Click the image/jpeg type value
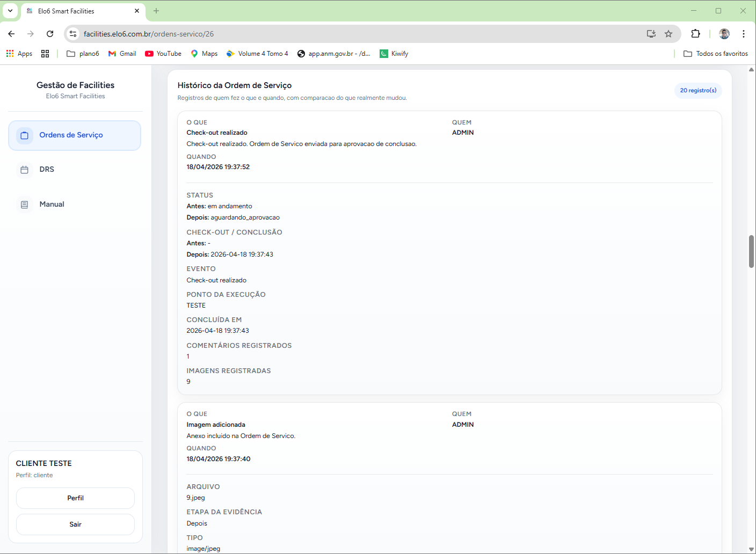 203,549
